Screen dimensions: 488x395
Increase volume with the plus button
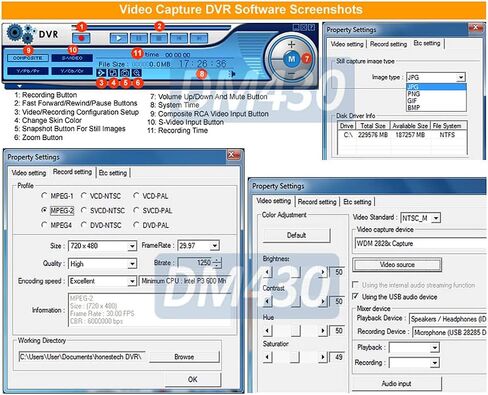point(291,44)
